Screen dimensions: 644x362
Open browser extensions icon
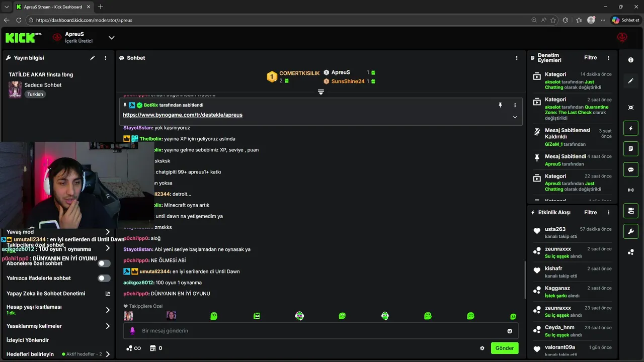tap(566, 20)
